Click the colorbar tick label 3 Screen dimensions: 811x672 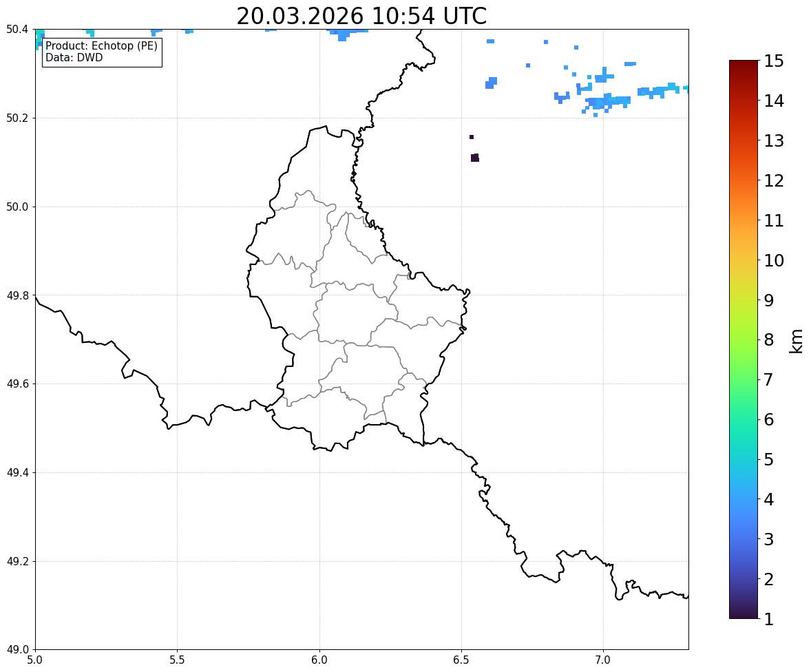[x=769, y=539]
